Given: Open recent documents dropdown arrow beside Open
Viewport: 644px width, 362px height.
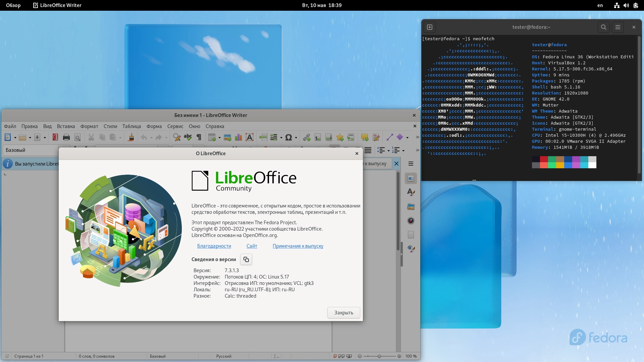Looking at the screenshot, I should [30, 138].
